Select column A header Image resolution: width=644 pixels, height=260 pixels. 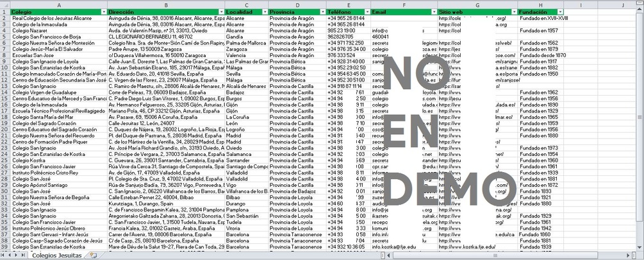(x=59, y=5)
